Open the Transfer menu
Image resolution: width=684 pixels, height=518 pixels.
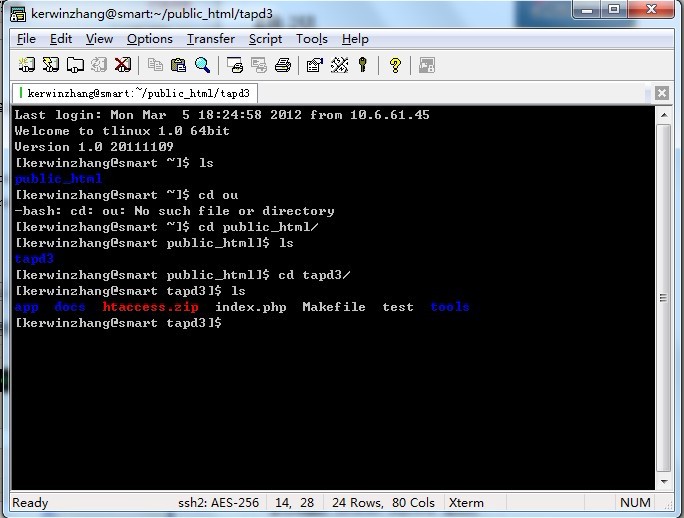tap(211, 39)
